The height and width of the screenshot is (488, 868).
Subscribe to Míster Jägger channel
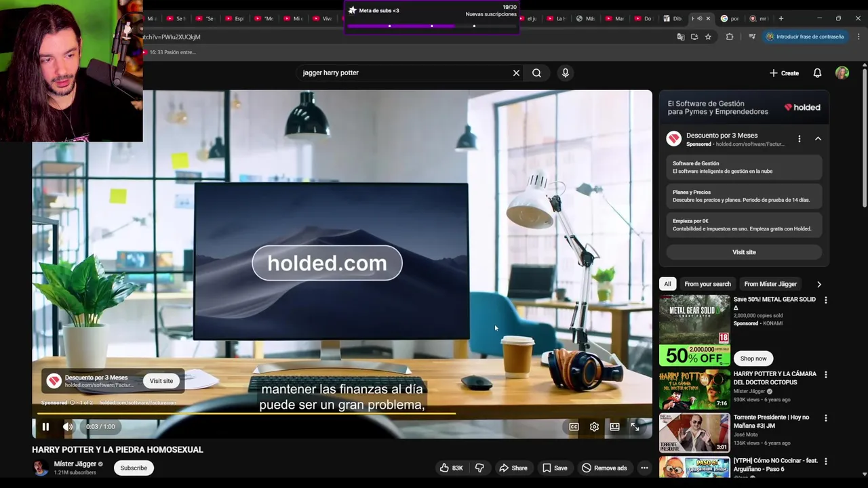click(134, 468)
